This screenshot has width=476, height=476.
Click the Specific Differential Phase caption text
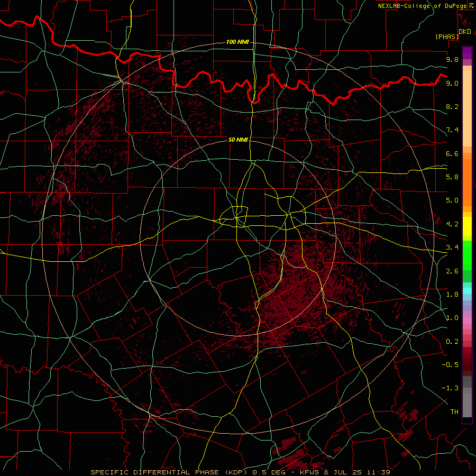click(x=241, y=472)
